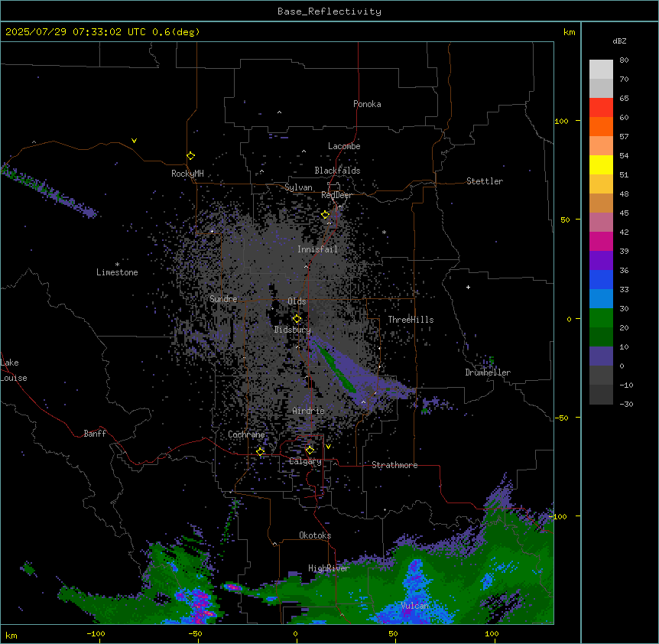659x644 pixels.
Task: Choose the blue 33-36 dBZ legend swatch
Action: click(x=601, y=279)
